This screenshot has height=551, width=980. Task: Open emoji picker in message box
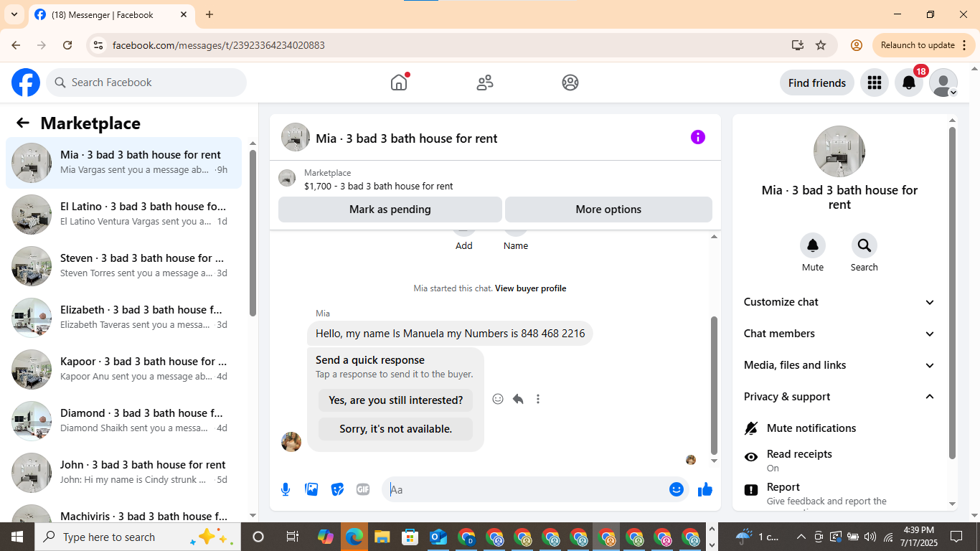tap(677, 489)
